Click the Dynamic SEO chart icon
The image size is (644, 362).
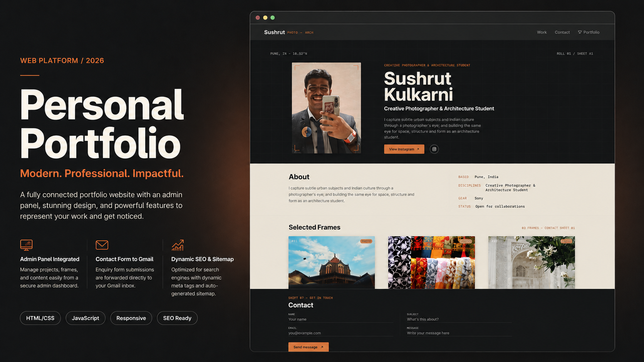(x=178, y=245)
